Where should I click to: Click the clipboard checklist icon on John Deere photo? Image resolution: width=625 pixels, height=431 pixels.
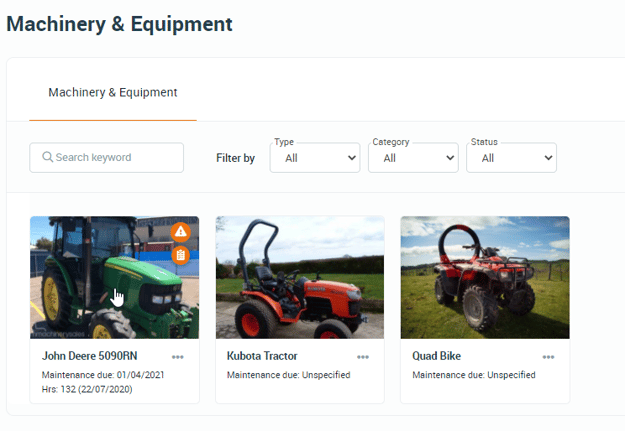point(181,254)
